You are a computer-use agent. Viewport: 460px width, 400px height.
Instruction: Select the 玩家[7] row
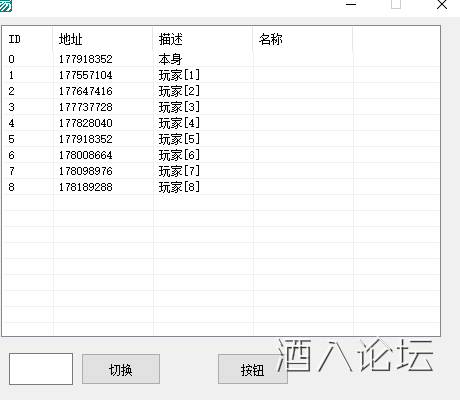coord(221,171)
